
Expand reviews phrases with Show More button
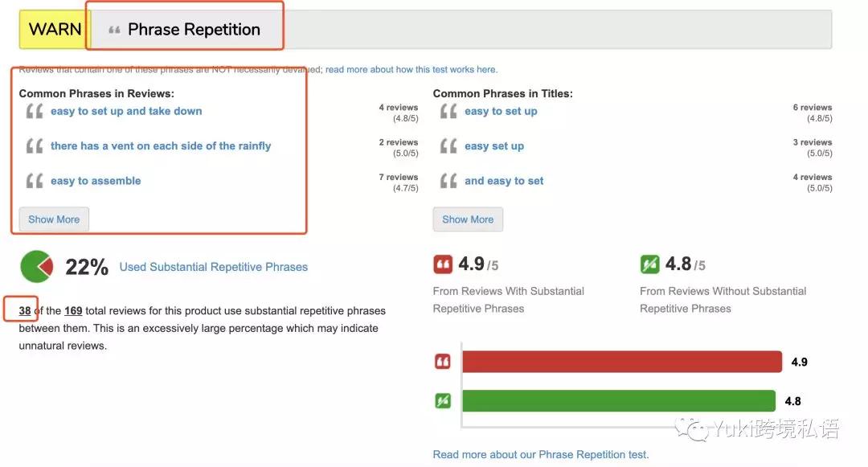[x=54, y=219]
